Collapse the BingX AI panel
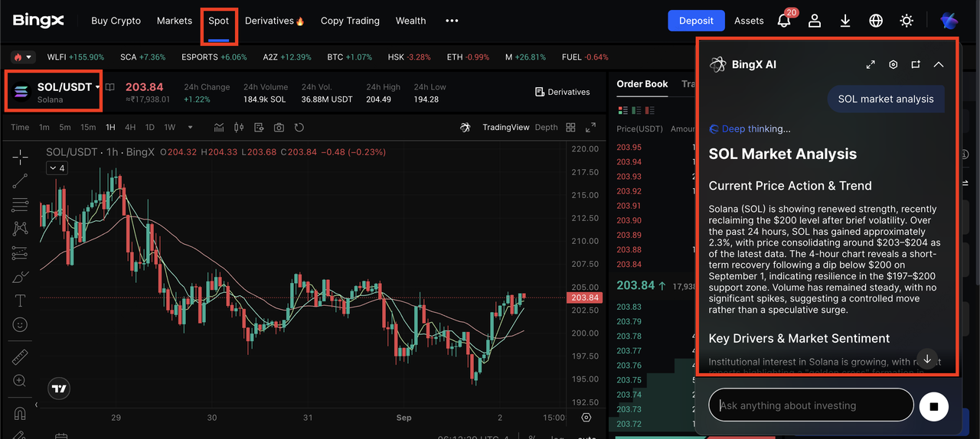Viewport: 980px width, 439px height. [x=939, y=65]
